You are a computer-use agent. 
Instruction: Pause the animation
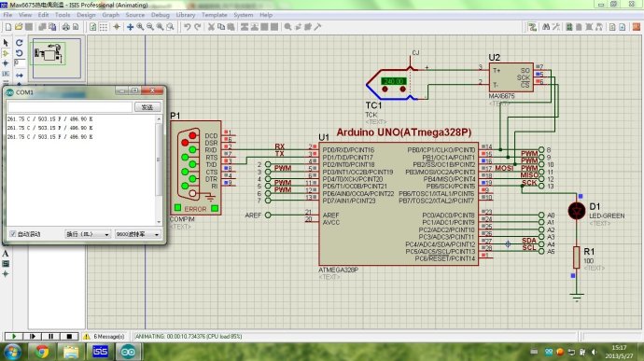point(51,337)
